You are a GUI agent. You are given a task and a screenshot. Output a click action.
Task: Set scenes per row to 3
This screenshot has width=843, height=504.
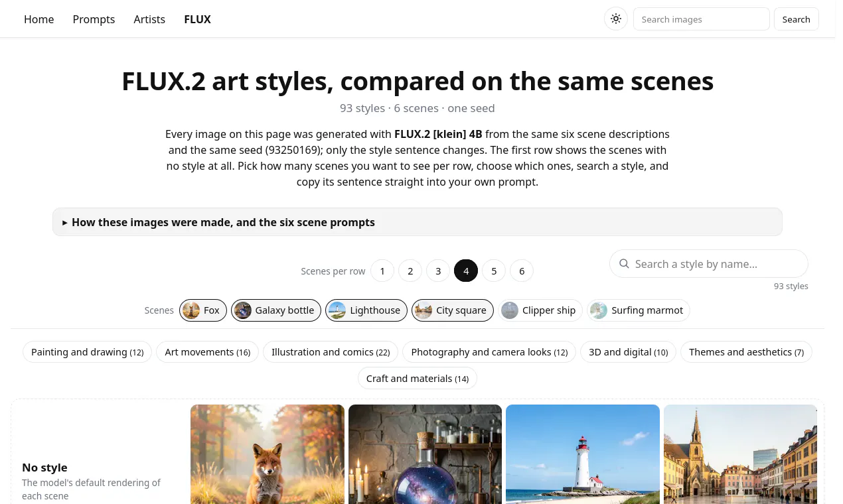tap(438, 271)
